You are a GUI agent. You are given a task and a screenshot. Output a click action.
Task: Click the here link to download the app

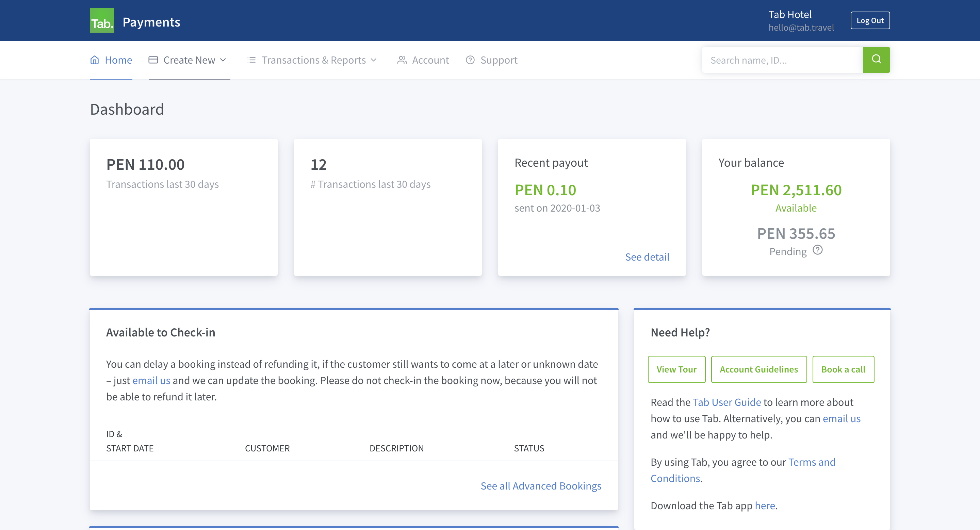765,506
